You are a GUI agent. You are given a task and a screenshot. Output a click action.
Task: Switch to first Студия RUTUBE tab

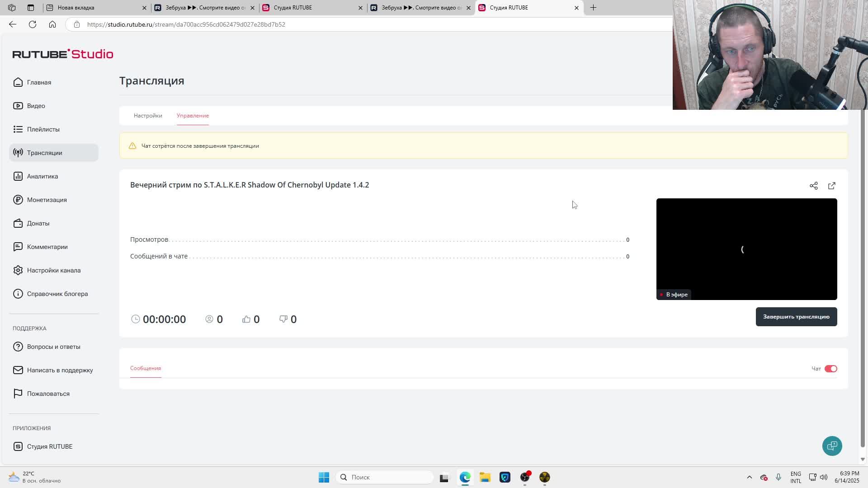[x=312, y=8]
